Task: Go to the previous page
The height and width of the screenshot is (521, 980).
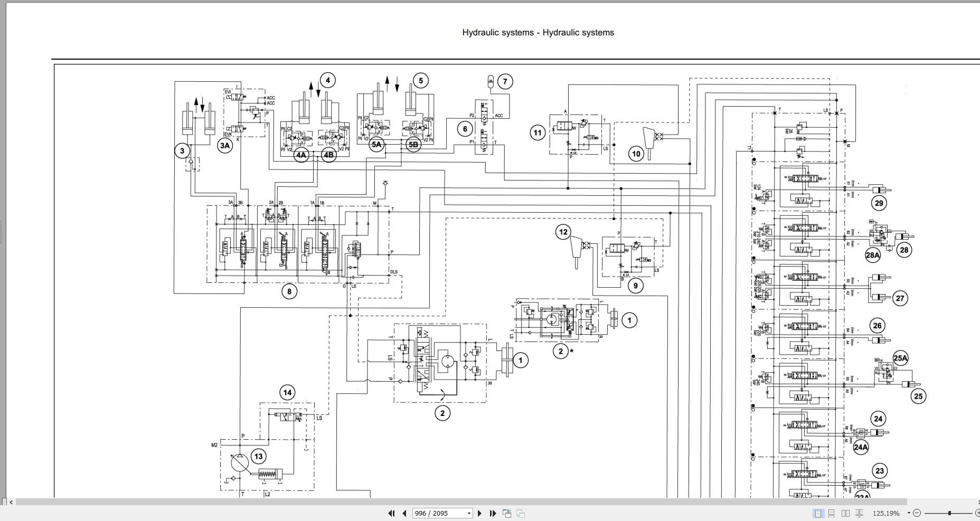Action: pos(404,513)
